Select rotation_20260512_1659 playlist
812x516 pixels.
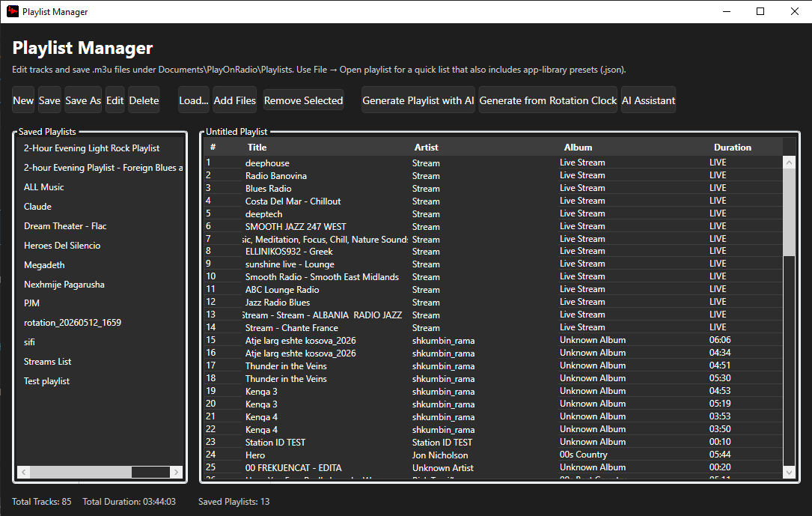tap(100, 323)
